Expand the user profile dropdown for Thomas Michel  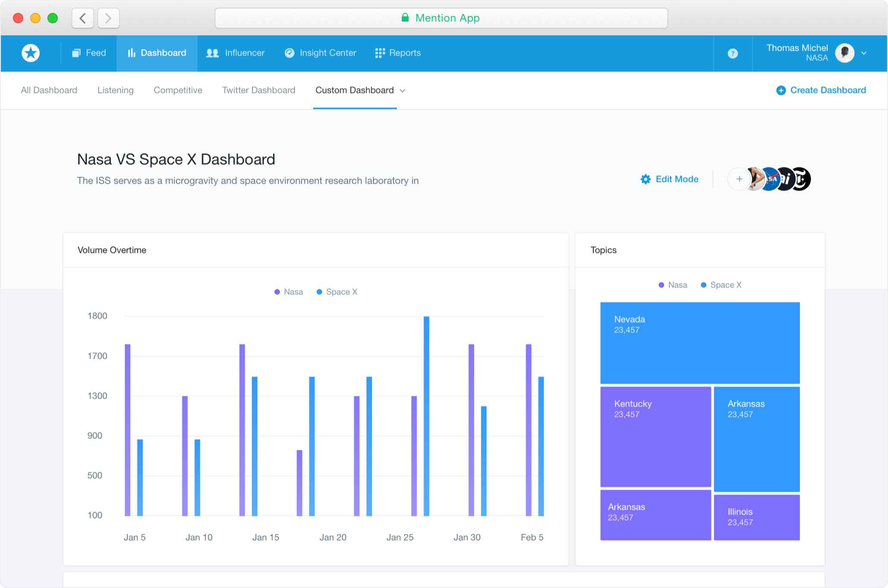(x=868, y=53)
